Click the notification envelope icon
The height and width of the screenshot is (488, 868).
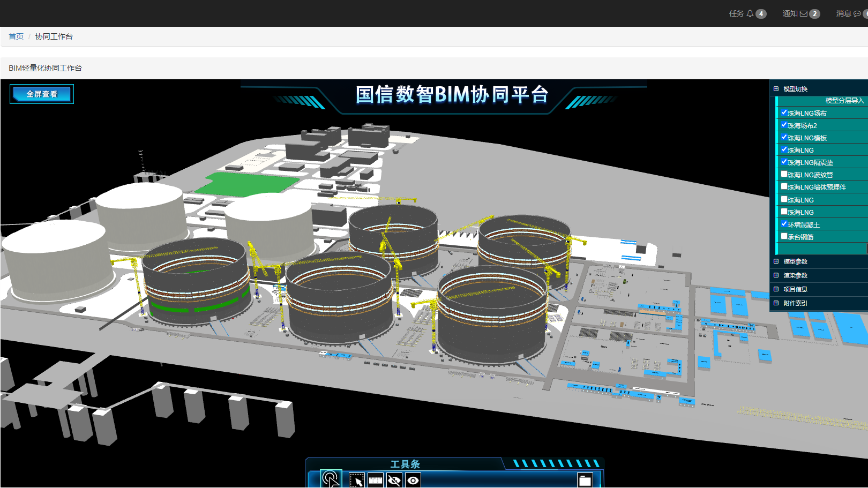[804, 14]
